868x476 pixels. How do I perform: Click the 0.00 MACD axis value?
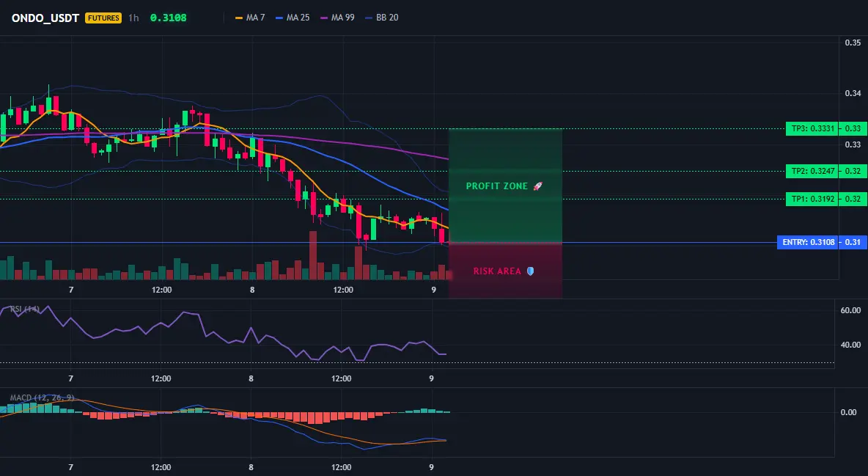click(849, 412)
